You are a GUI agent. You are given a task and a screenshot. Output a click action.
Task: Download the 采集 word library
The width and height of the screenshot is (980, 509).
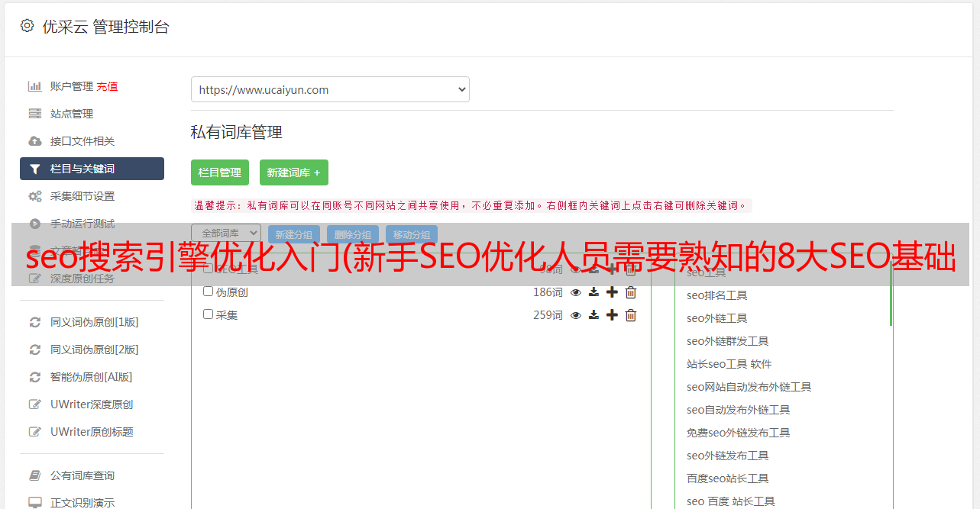click(x=593, y=315)
